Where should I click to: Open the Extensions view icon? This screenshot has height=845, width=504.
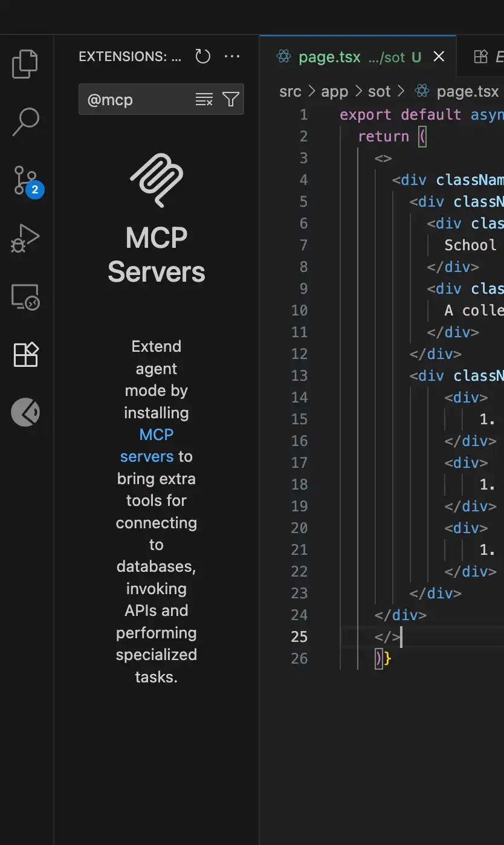coord(26,354)
